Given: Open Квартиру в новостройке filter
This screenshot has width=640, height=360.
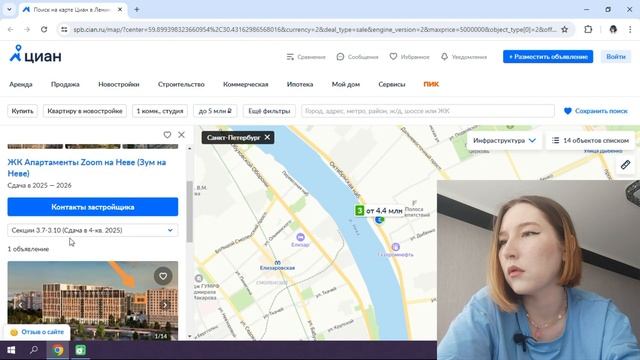Looking at the screenshot, I should (85, 111).
